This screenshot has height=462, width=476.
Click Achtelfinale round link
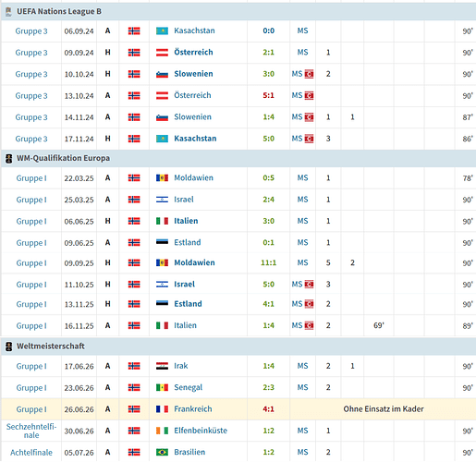tap(31, 453)
